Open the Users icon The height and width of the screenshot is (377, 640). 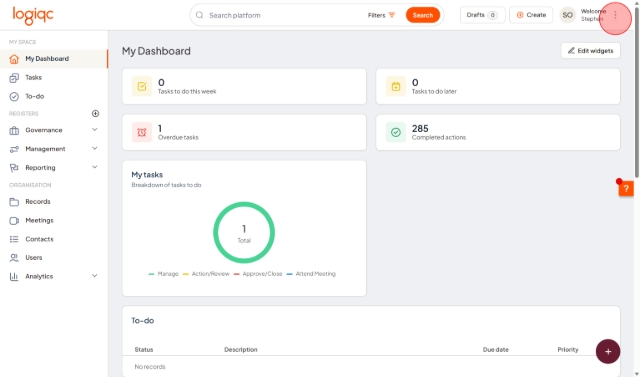point(14,258)
